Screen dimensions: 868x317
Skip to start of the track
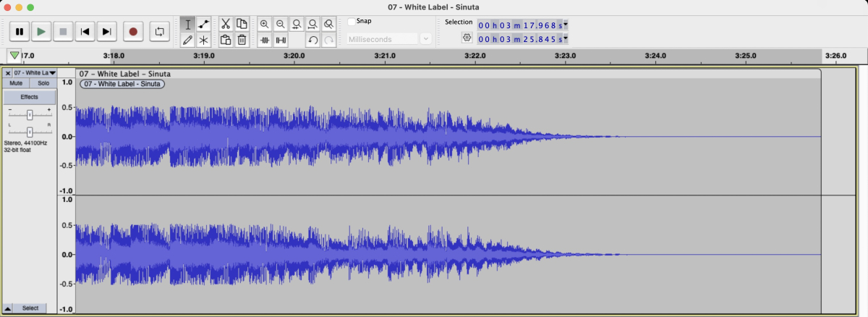tap(85, 32)
